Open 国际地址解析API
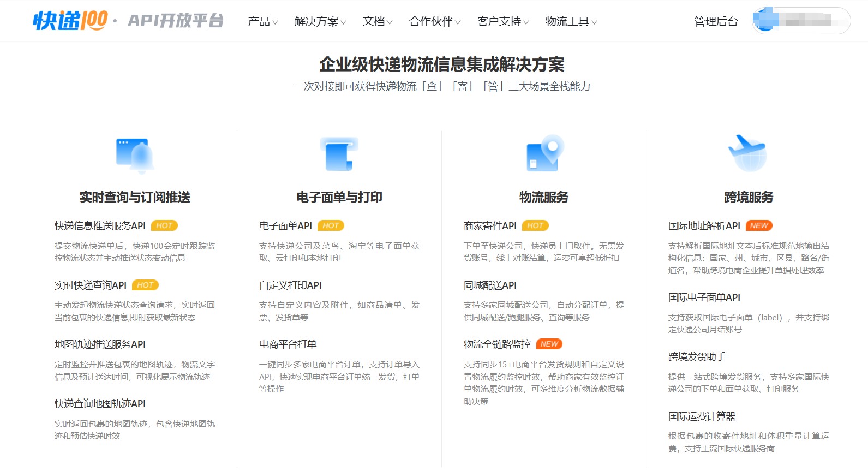Image resolution: width=868 pixels, height=470 pixels. [x=704, y=225]
